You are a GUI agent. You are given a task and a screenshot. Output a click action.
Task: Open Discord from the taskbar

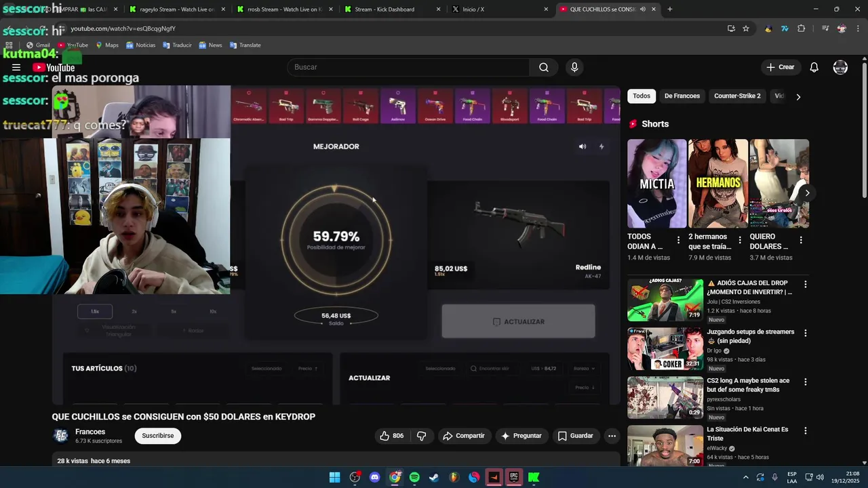(x=375, y=477)
